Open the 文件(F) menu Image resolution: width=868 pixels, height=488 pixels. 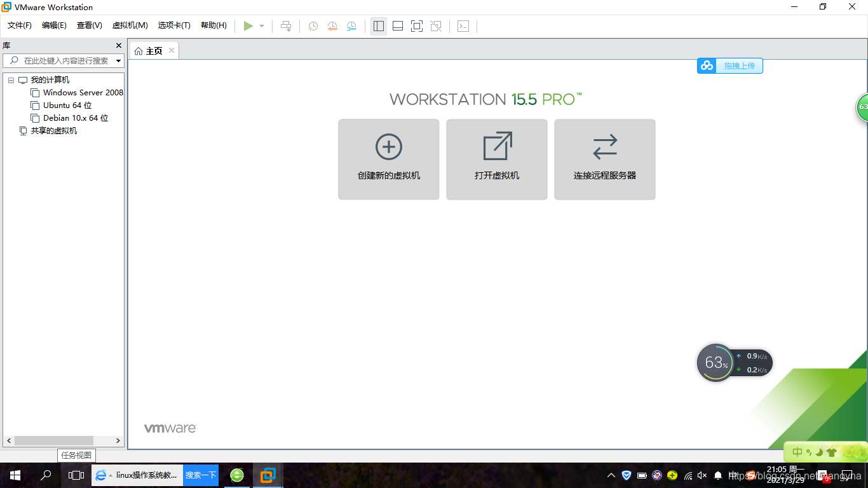click(20, 25)
